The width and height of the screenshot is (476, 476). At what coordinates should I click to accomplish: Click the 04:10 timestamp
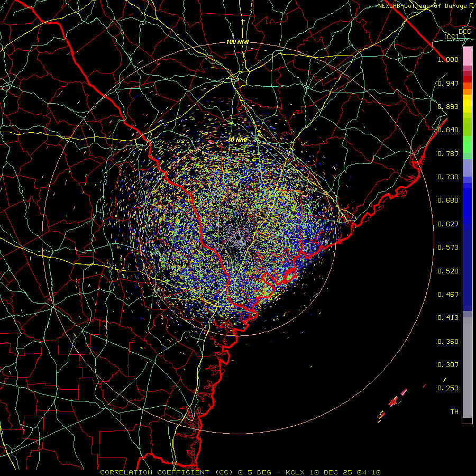click(x=369, y=472)
